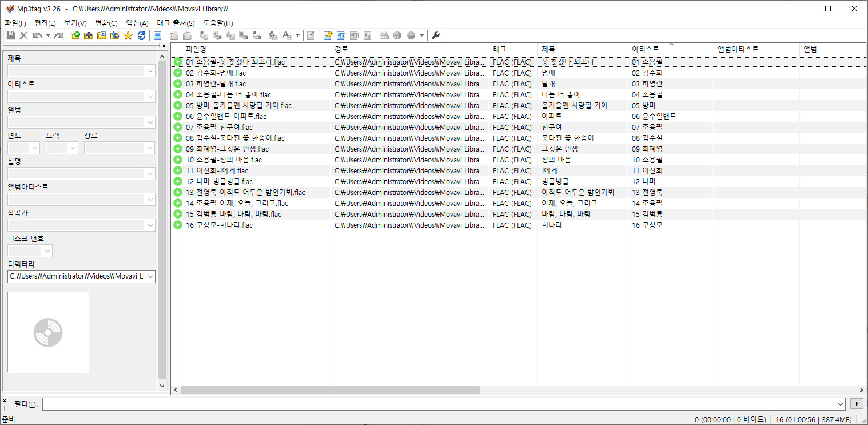The width and height of the screenshot is (868, 425).
Task: Click green play icon for 12 나미-빙글빙글.flac
Action: point(178,181)
